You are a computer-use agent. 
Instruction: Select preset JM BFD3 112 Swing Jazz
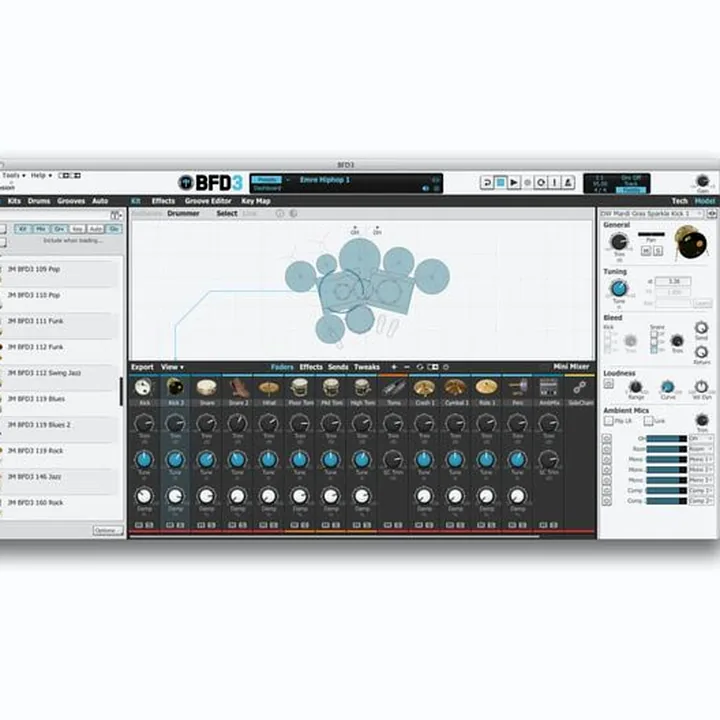(61, 373)
